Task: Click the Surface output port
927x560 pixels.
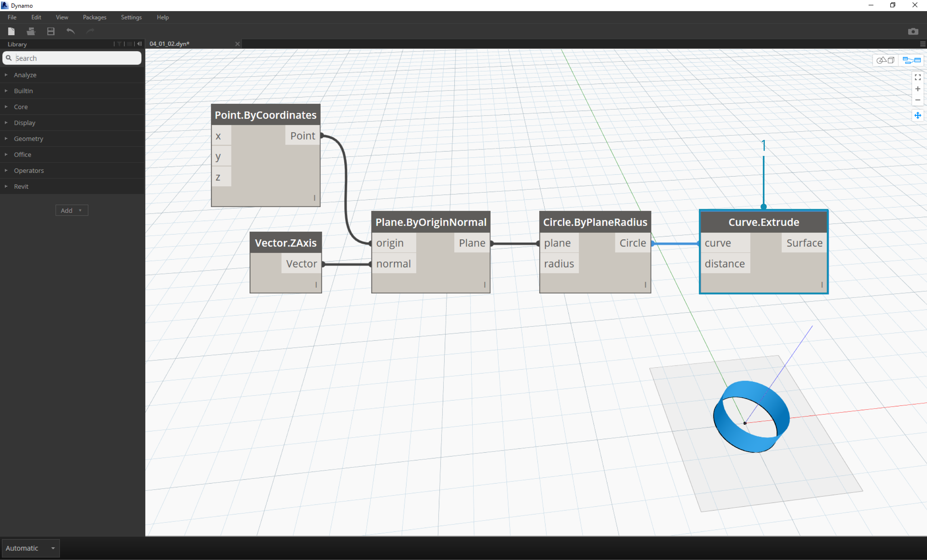Action: [x=804, y=243]
